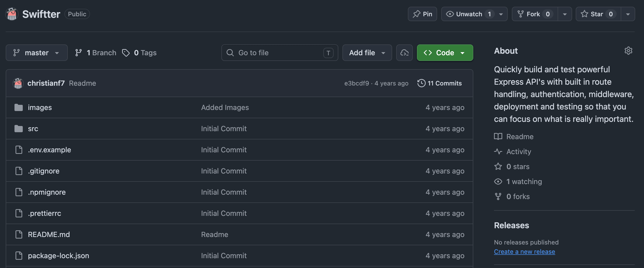644x268 pixels.
Task: Click the history clock icon beside Commits
Action: (x=421, y=83)
